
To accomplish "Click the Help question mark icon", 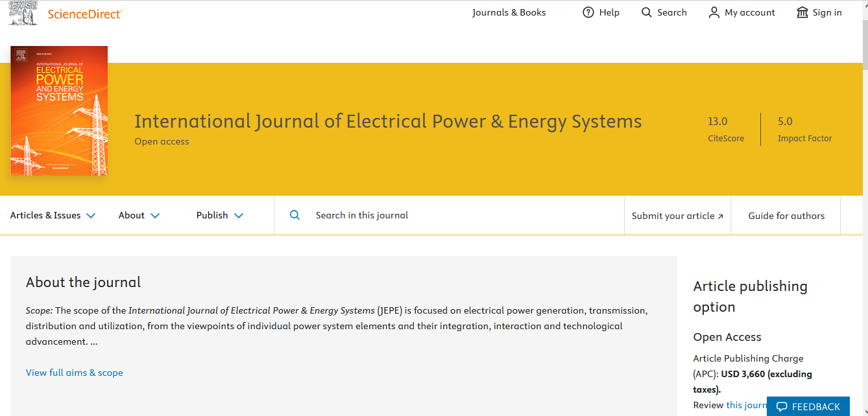I will tap(588, 12).
